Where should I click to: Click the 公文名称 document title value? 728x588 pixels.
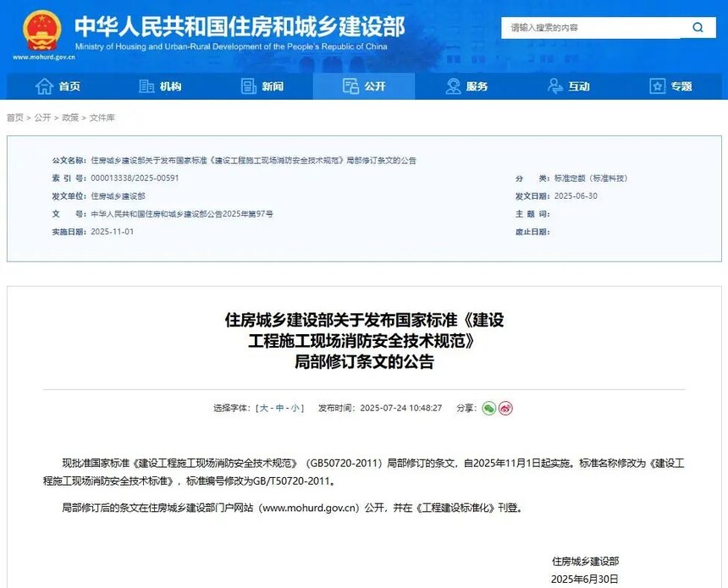coord(253,161)
